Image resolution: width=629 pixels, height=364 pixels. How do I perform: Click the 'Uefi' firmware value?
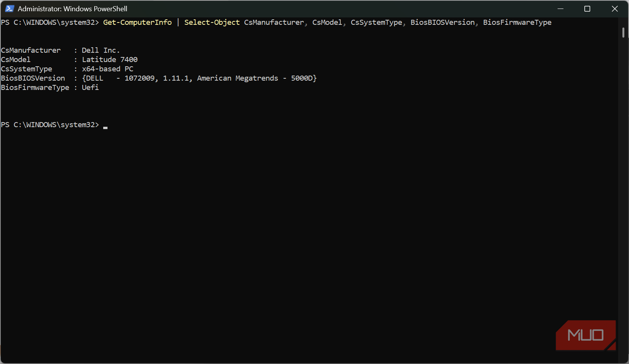point(90,88)
